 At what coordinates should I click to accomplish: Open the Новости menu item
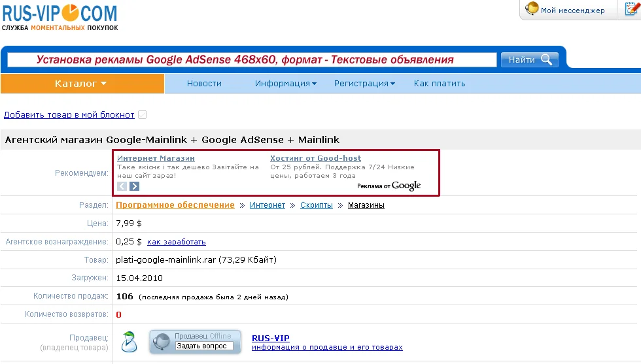coord(204,84)
